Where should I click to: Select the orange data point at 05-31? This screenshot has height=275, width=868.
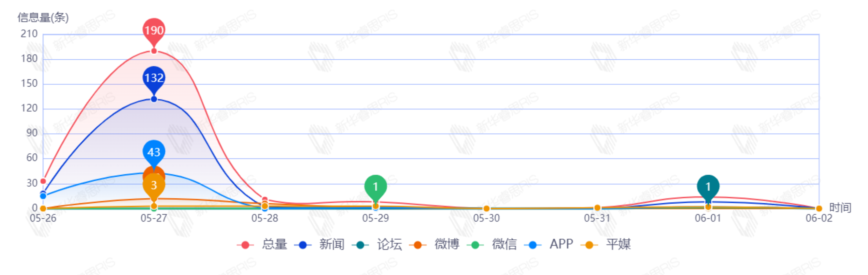pyautogui.click(x=597, y=208)
